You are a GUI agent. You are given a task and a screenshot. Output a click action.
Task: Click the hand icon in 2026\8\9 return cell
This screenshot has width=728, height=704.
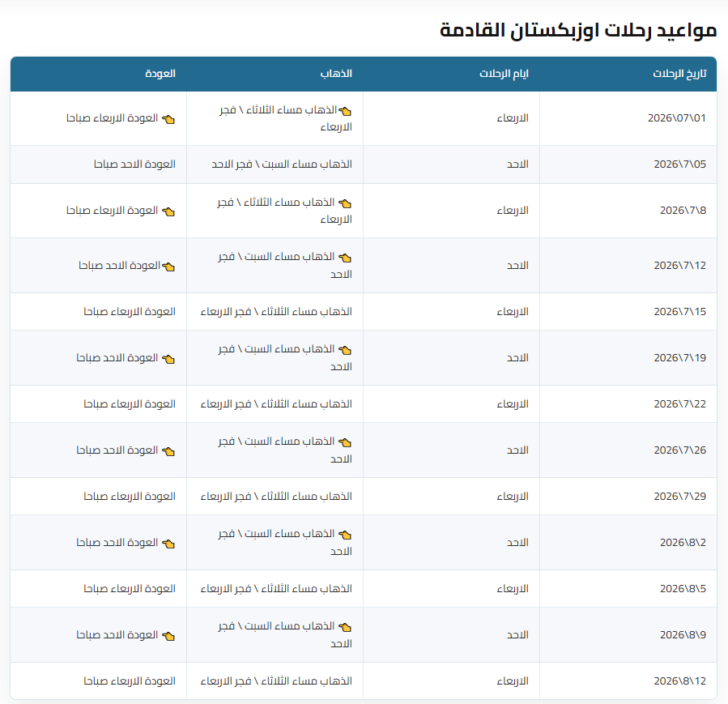168,636
